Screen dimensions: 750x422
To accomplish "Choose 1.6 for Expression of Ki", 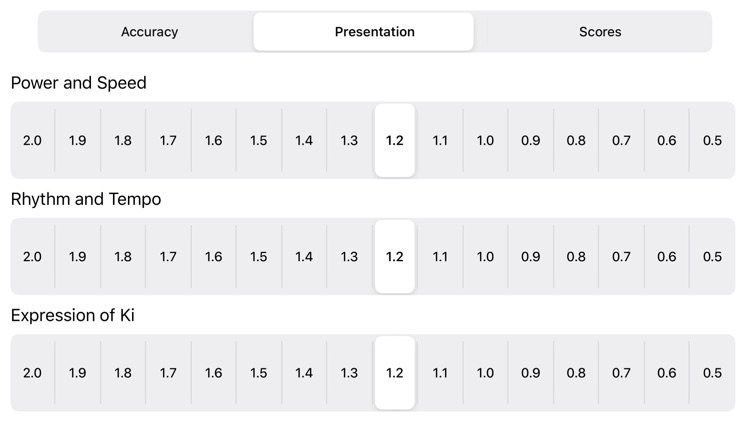I will pos(213,373).
